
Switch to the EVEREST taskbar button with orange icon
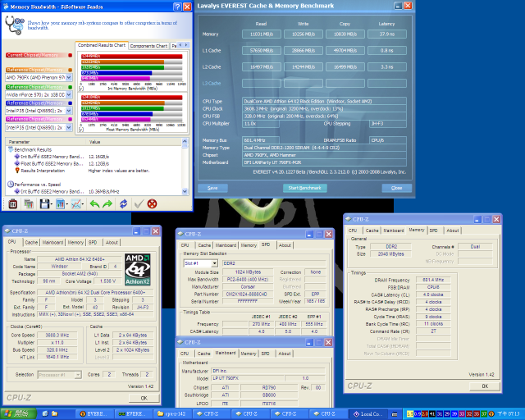coord(94,414)
